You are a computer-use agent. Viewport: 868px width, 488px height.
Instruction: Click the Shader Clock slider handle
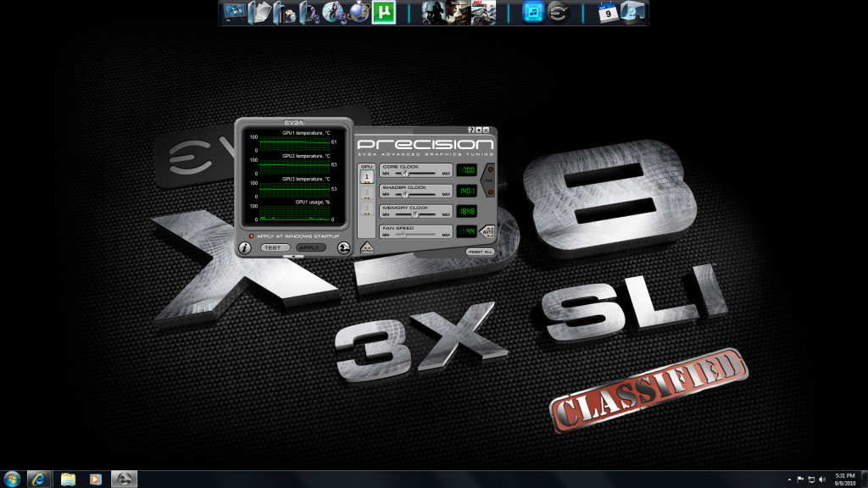[405, 194]
